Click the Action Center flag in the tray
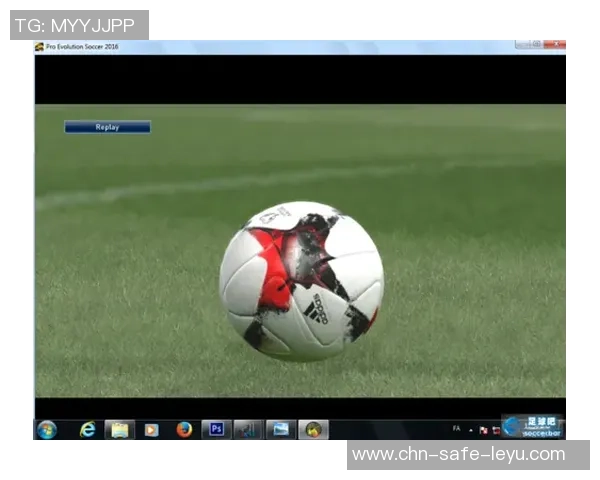Screen dimensions: 600x480 coord(483,430)
